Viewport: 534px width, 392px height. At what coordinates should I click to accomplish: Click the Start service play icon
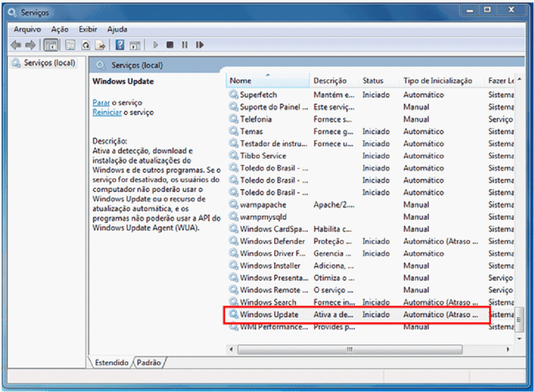coord(155,45)
